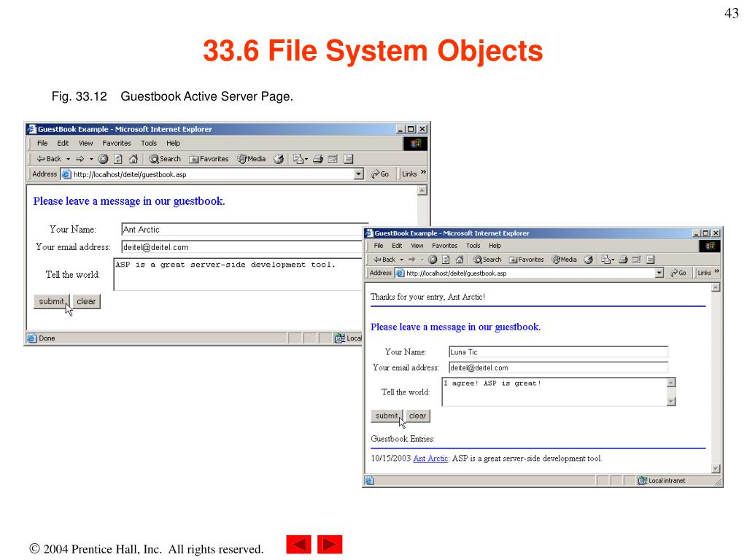
Task: Click Discuss icon in right browser toolbar
Action: click(x=650, y=260)
